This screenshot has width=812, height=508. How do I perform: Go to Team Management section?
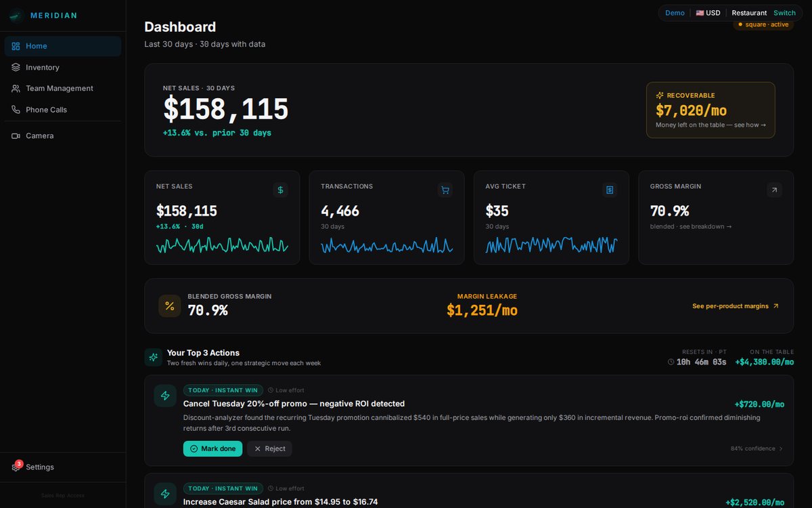[x=63, y=89]
